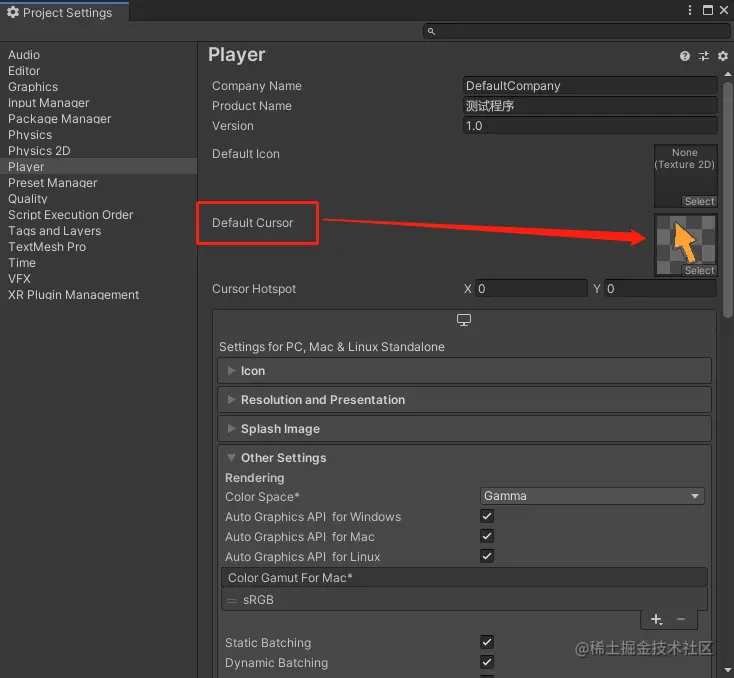Click the Product Name input field
Viewport: 734px width, 678px height.
pos(590,106)
